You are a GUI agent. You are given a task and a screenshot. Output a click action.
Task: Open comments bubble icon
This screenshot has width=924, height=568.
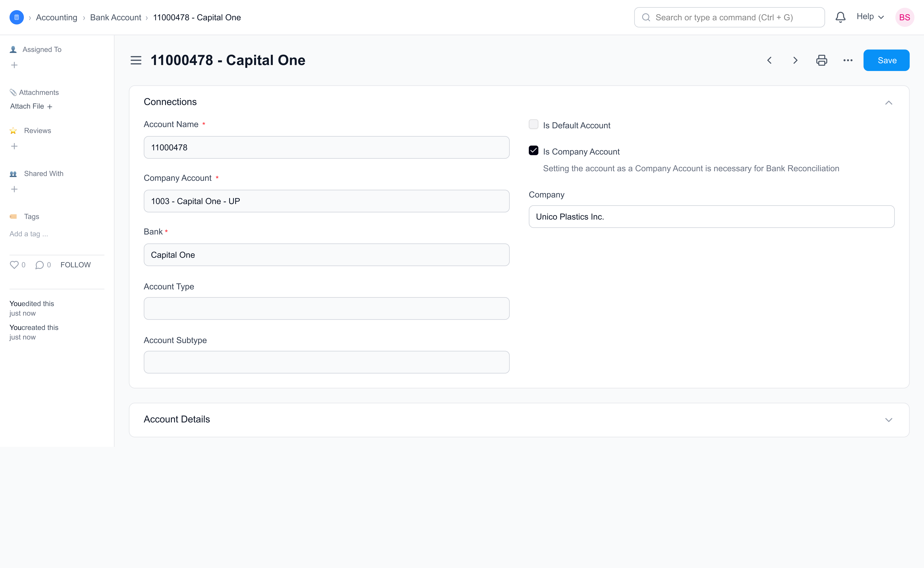point(39,265)
